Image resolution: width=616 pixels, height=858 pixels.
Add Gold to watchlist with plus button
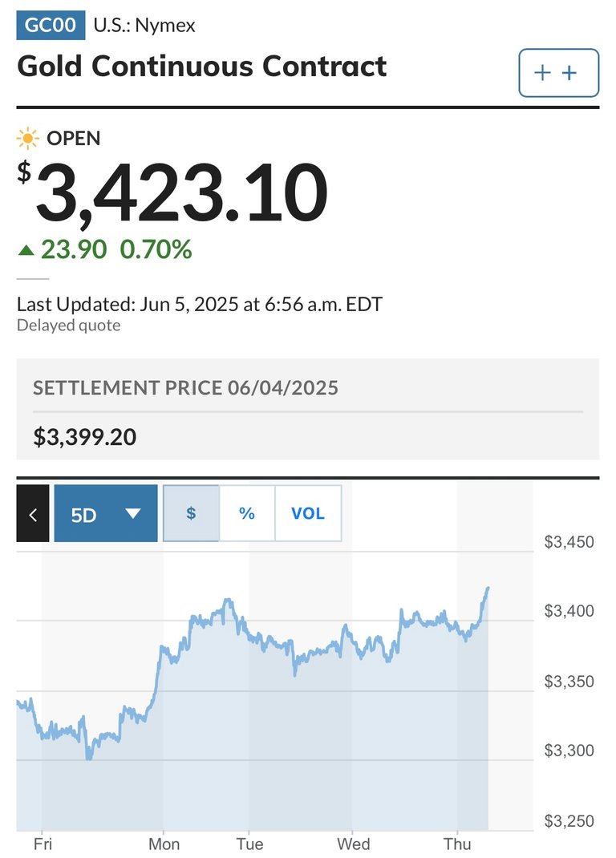tap(558, 73)
